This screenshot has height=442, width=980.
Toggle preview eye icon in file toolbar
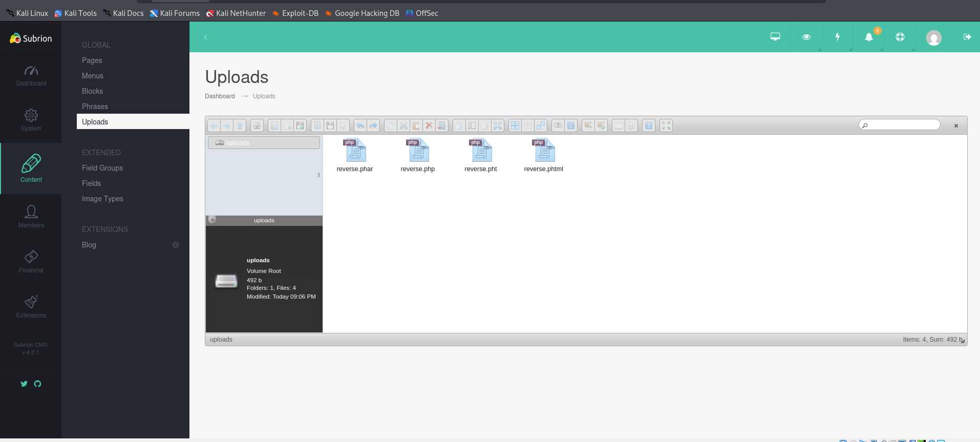pos(558,125)
